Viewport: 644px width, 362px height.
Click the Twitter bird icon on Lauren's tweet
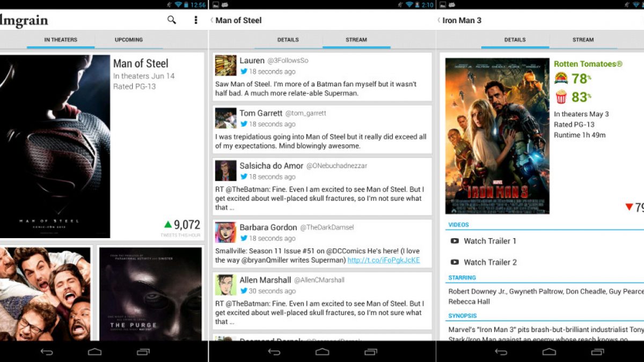[244, 71]
